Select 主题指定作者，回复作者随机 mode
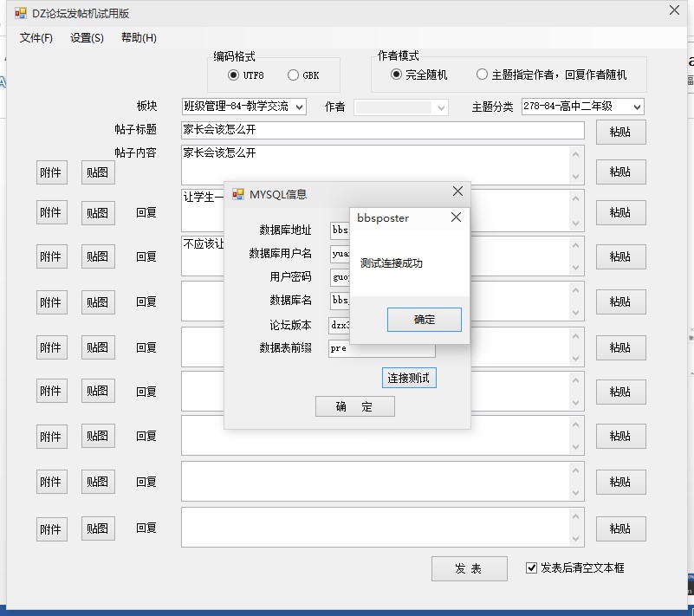The height and width of the screenshot is (616, 694). coord(482,75)
